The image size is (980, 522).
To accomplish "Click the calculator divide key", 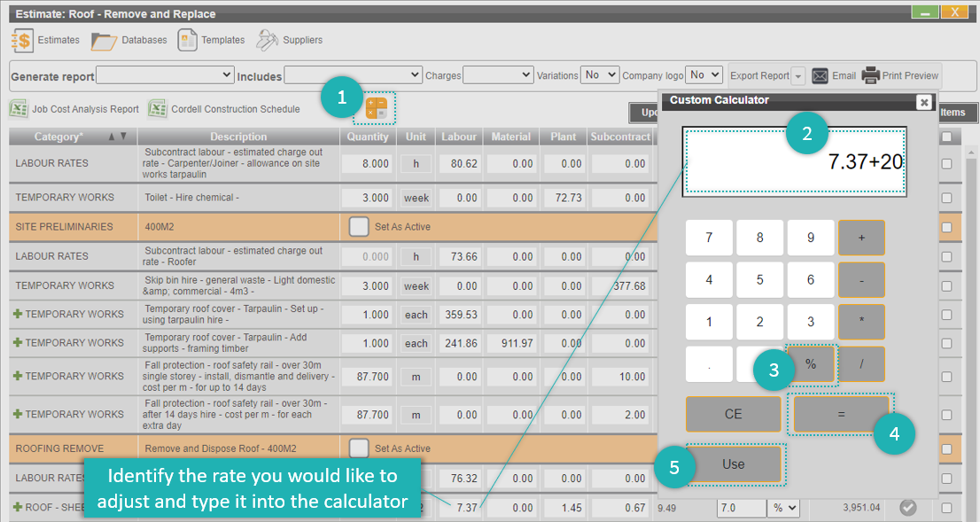I will coord(861,364).
